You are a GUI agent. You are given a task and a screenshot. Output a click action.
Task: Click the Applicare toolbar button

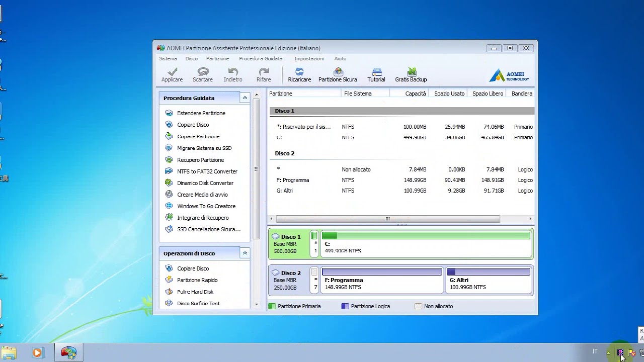tap(172, 75)
